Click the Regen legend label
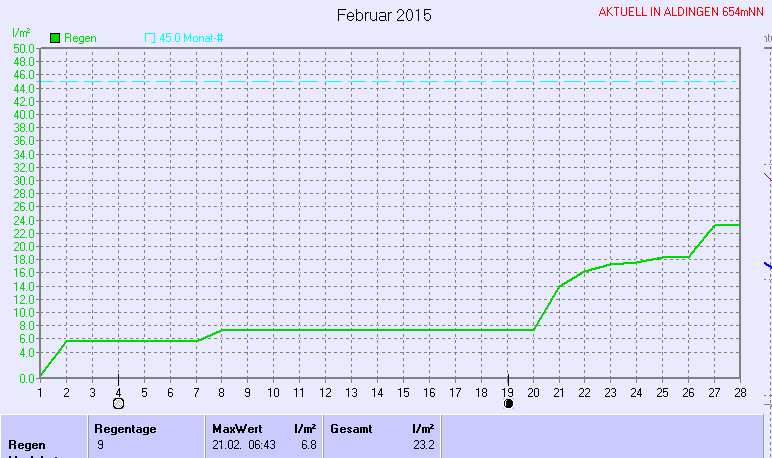The width and height of the screenshot is (772, 458). pyautogui.click(x=80, y=38)
